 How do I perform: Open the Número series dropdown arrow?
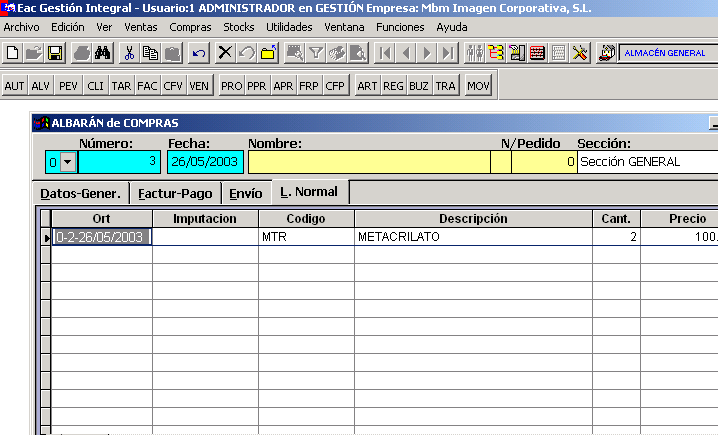(x=68, y=162)
